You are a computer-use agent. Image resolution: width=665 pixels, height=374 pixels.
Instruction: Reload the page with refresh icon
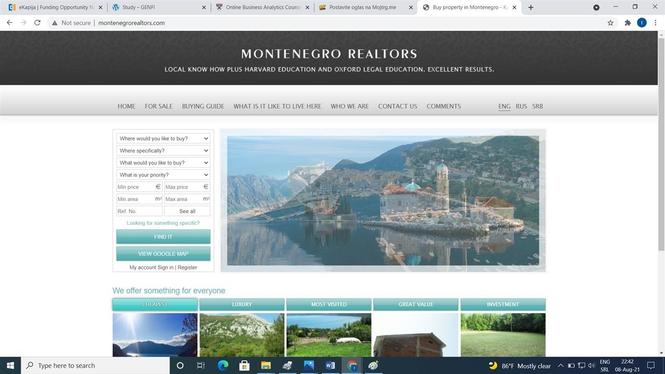(37, 23)
